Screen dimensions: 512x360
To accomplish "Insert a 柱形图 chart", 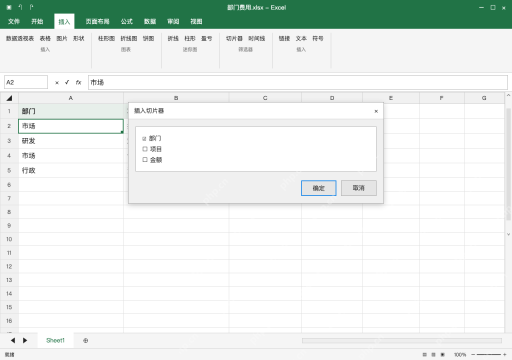I will [106, 39].
